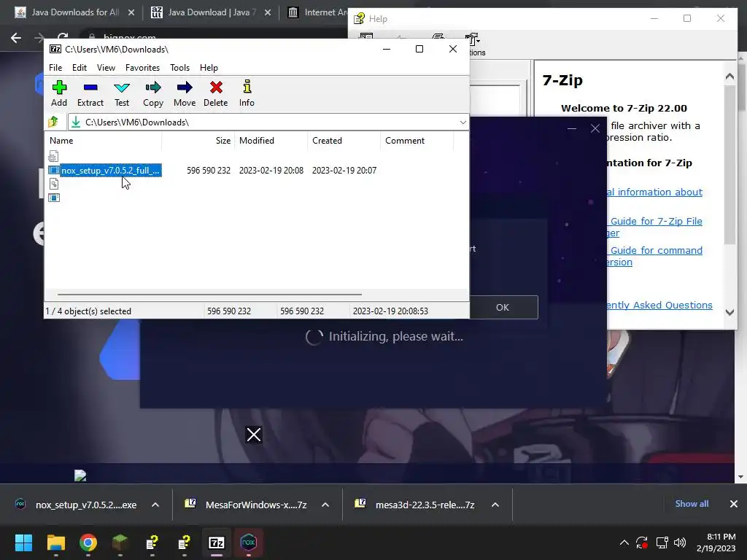
Task: Open the Info tool in 7-Zip
Action: coord(247,93)
